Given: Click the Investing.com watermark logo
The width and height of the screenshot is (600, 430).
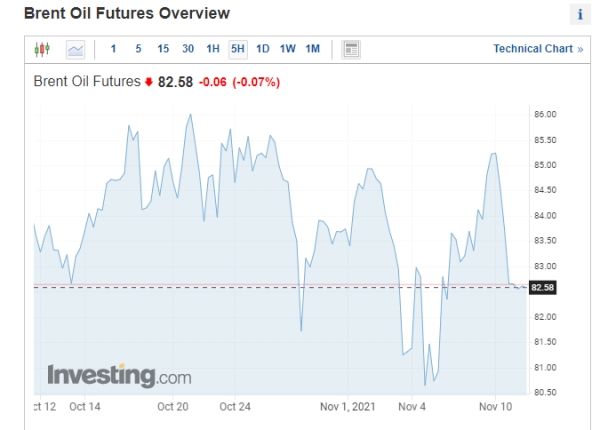Looking at the screenshot, I should pos(119,376).
